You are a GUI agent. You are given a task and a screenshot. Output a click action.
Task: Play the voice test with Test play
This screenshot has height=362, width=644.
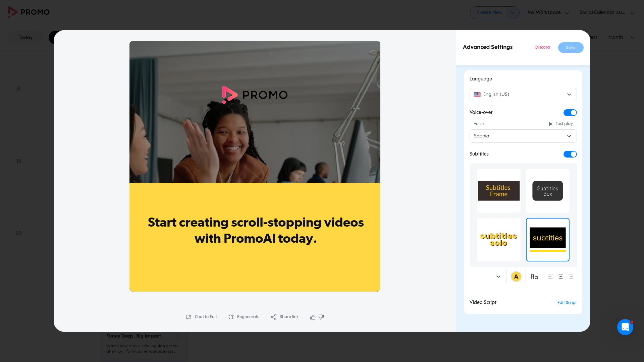(560, 124)
